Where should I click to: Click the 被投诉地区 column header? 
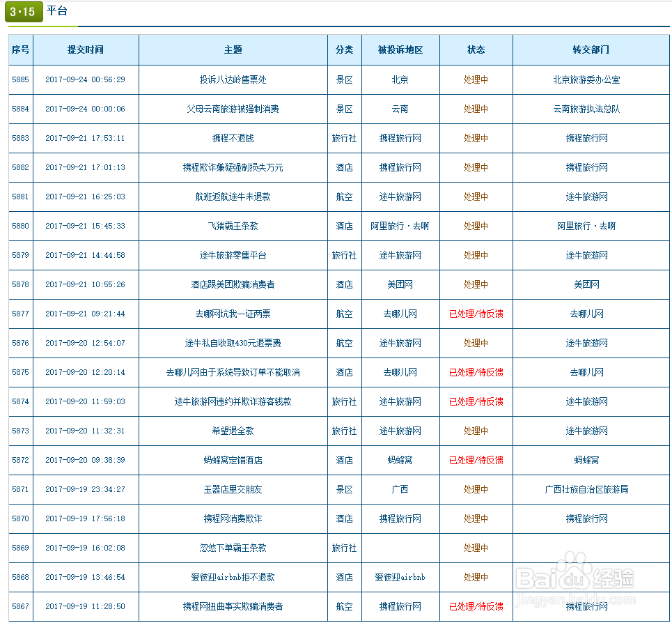click(x=401, y=49)
